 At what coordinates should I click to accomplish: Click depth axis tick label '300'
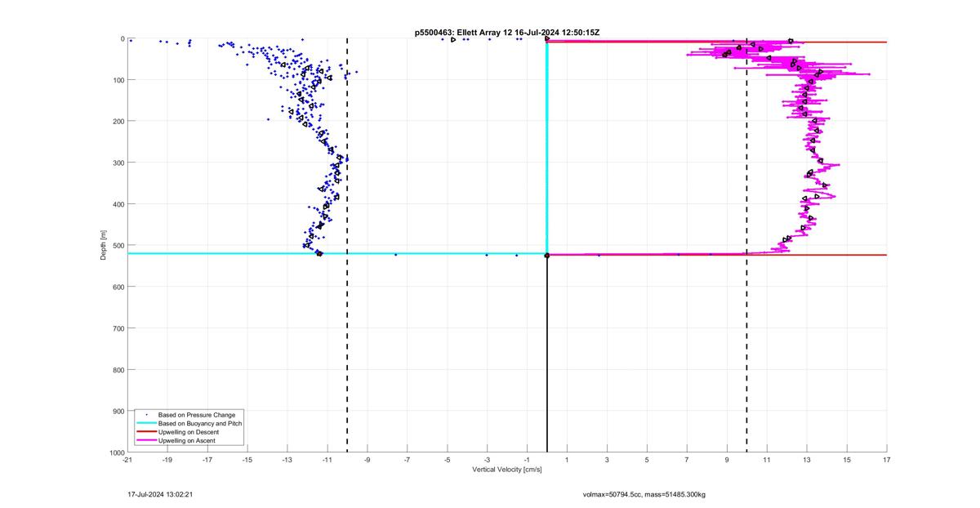118,163
